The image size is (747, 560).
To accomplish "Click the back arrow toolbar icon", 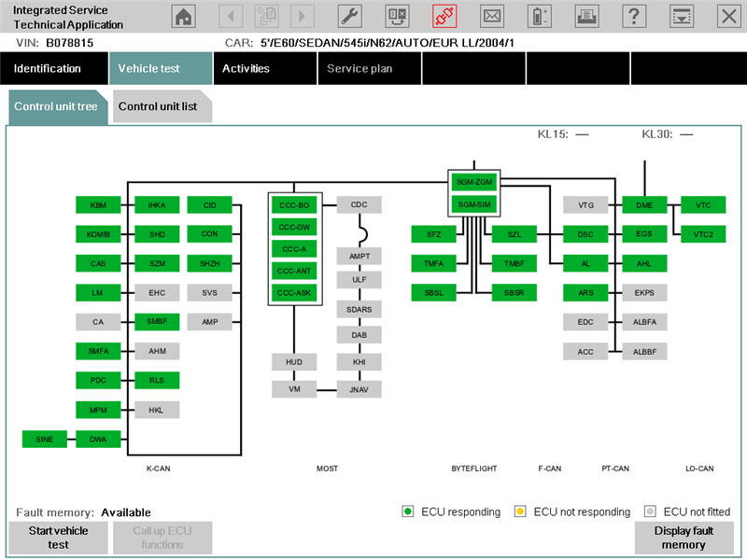I will pyautogui.click(x=231, y=17).
